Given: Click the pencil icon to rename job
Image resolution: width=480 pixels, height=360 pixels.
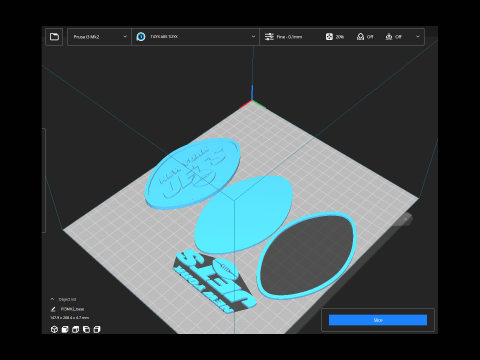Looking at the screenshot, I should pos(53,309).
